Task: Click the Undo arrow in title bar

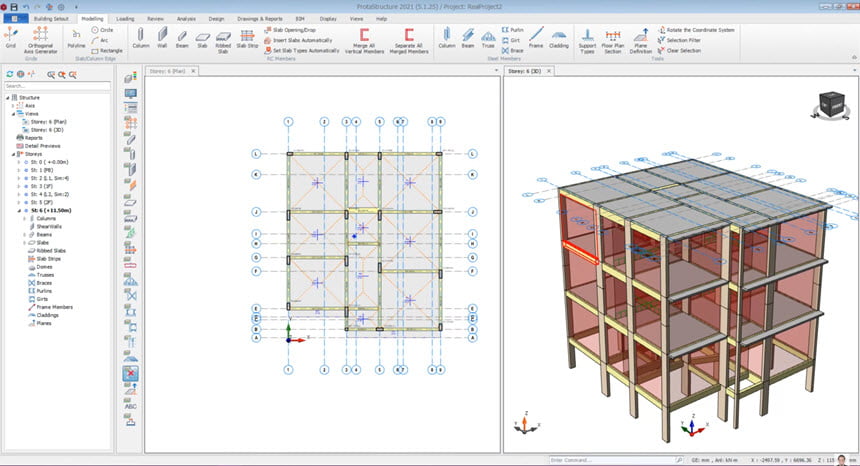Action: (26, 7)
